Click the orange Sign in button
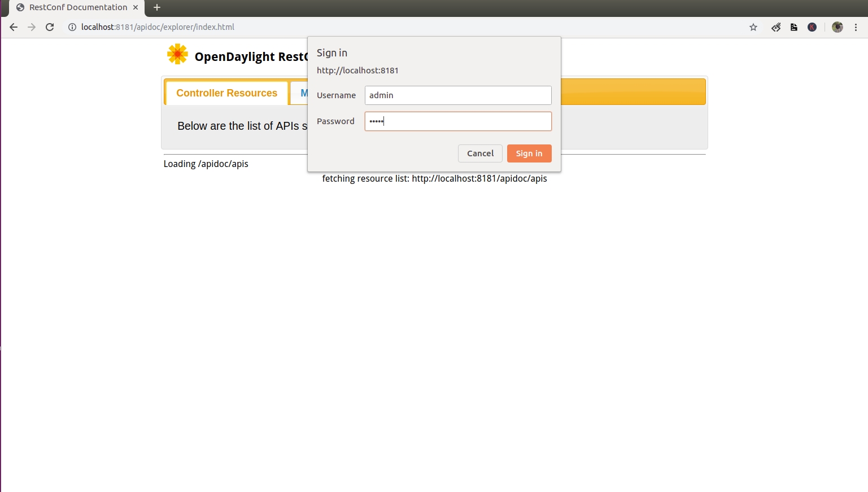The width and height of the screenshot is (868, 492). coord(529,153)
